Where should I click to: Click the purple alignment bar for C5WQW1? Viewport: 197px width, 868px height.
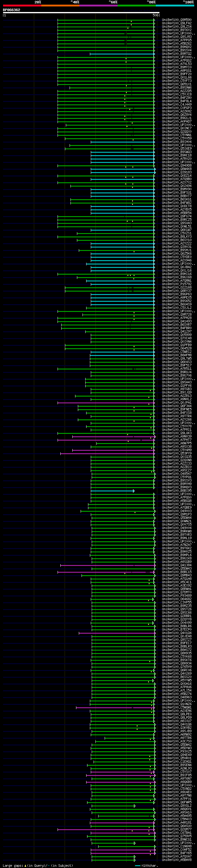click(115, 708)
